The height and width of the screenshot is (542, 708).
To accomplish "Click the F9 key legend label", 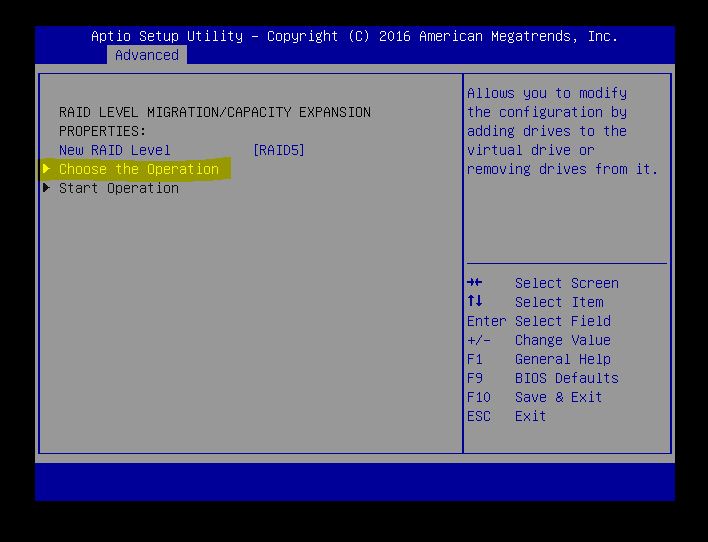I will pos(474,378).
